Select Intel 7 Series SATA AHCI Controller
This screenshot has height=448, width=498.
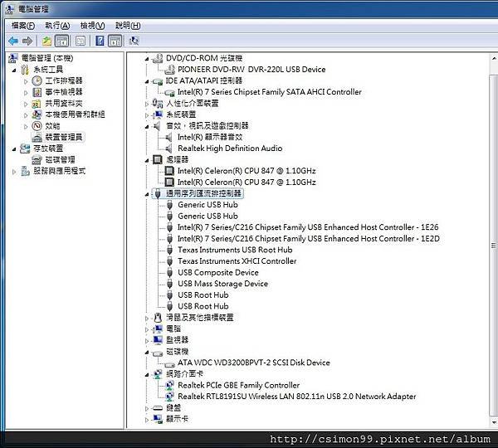click(x=269, y=92)
